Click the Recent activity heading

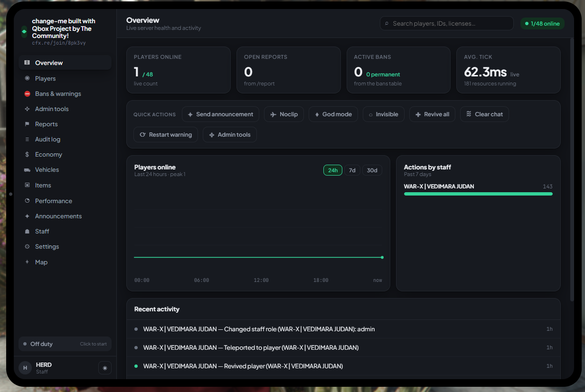tap(157, 309)
